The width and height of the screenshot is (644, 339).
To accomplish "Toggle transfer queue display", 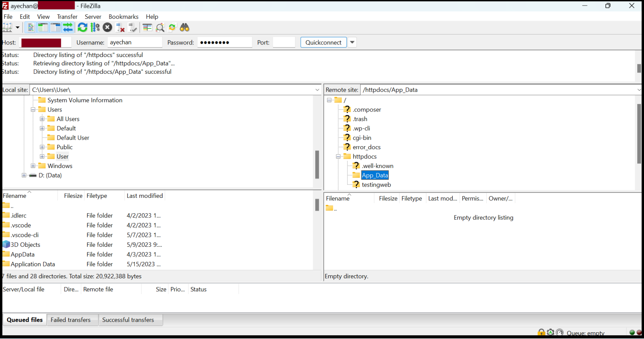I will click(68, 28).
